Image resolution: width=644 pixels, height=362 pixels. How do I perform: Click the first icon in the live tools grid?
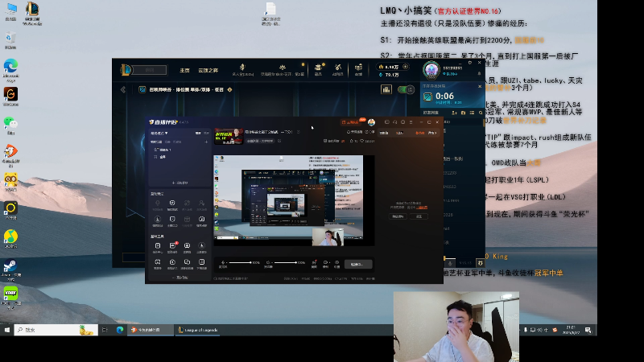[157, 247]
